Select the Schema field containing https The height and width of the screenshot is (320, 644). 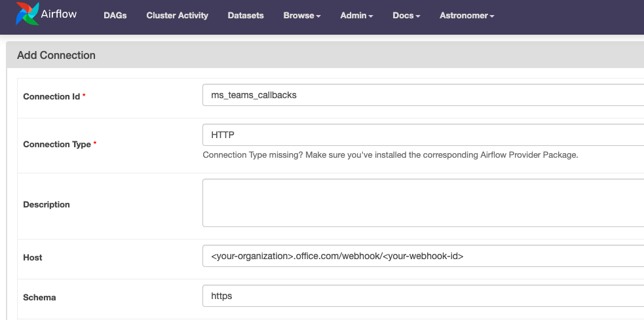click(x=423, y=296)
